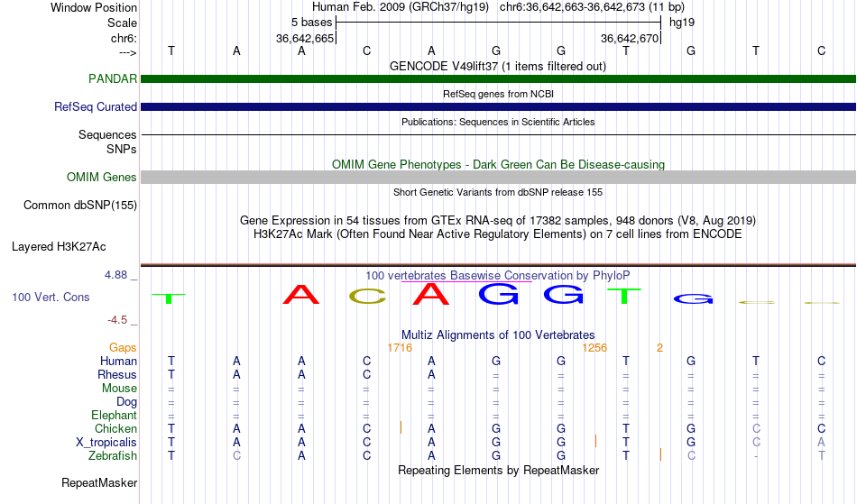
Task: Click the GENCODE V49lift37 track title
Action: pyautogui.click(x=498, y=67)
